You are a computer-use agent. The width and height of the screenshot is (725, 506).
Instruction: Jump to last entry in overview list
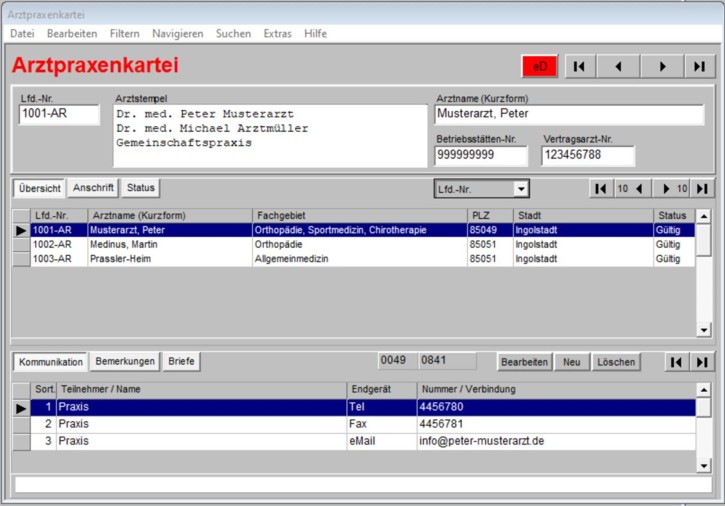pyautogui.click(x=703, y=189)
